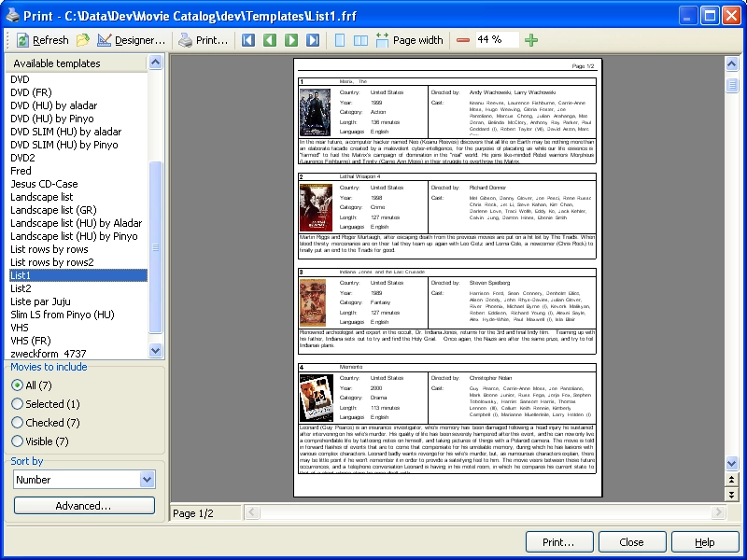Click the open folder icon in toolbar
This screenshot has width=747, height=560.
(x=83, y=40)
